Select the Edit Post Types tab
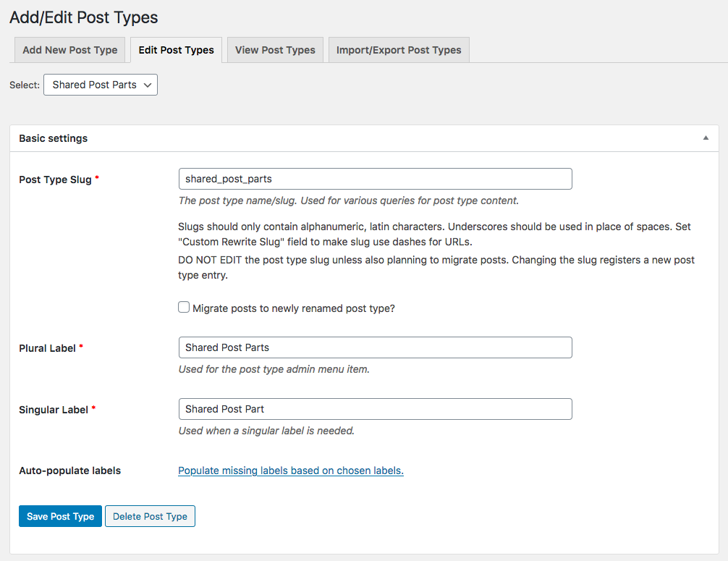 176,50
